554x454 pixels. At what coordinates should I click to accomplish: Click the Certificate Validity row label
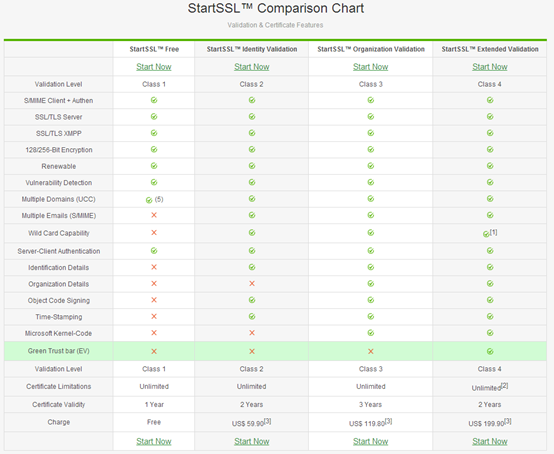coord(59,405)
